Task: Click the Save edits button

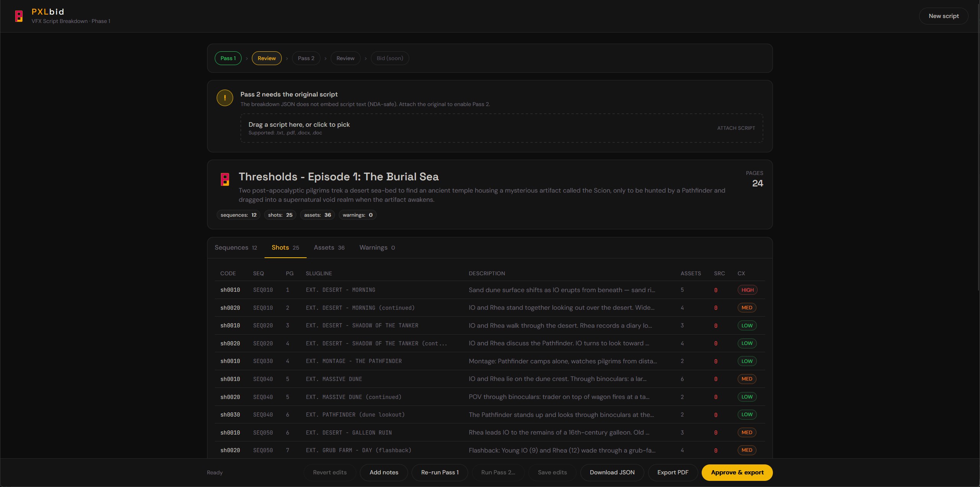Action: coord(552,472)
